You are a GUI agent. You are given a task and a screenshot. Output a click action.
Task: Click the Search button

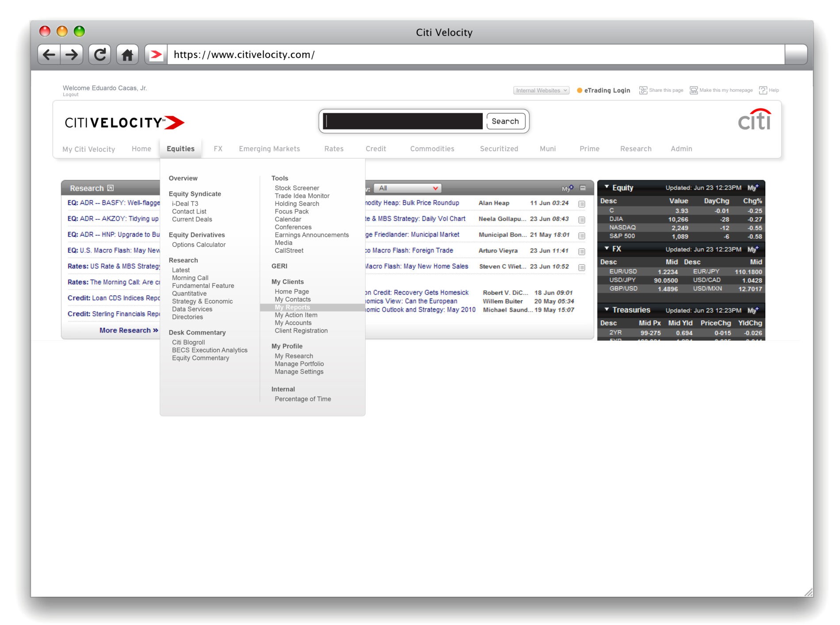pyautogui.click(x=505, y=121)
